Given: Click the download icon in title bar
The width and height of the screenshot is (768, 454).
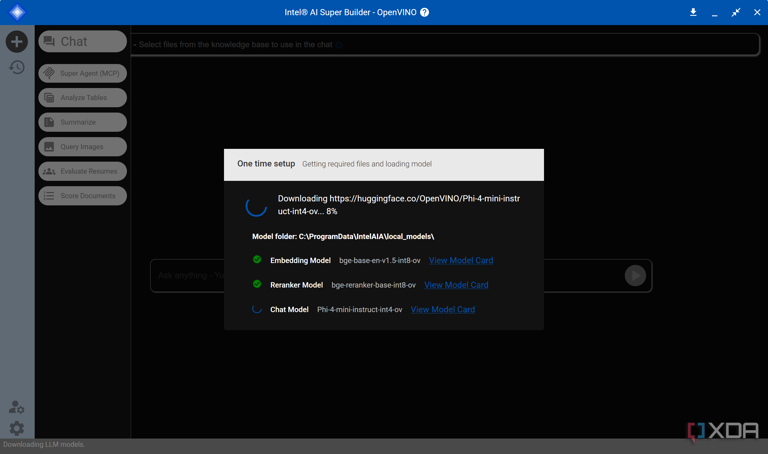Looking at the screenshot, I should [x=693, y=12].
